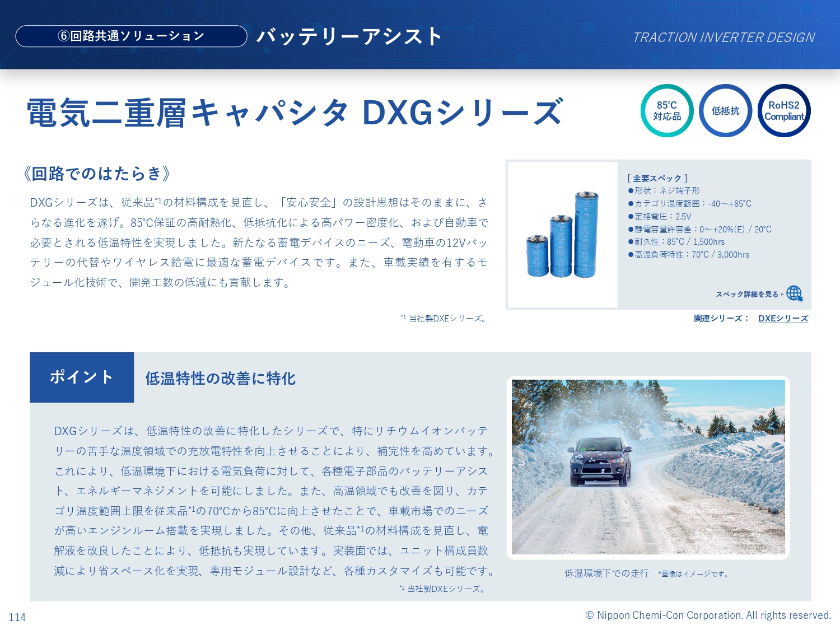The image size is (840, 630).
Task: Click the 《回路でのはたらき》 section heading
Action: [96, 174]
